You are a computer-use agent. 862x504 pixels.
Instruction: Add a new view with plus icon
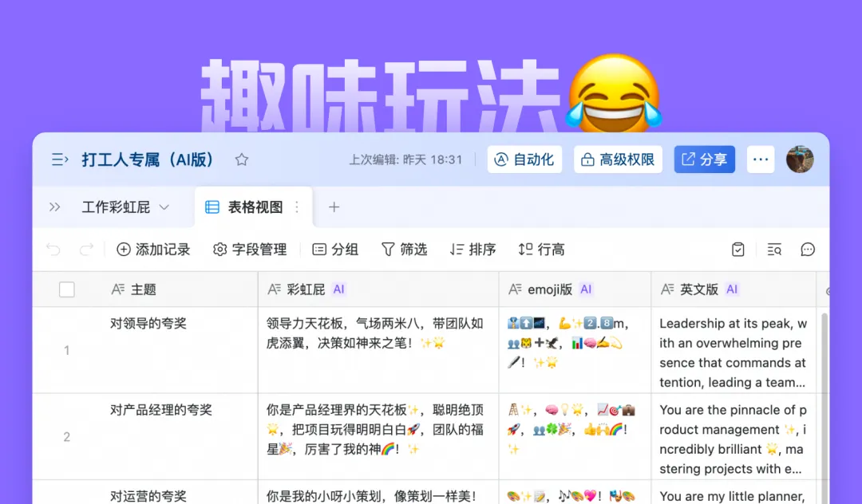[x=334, y=207]
